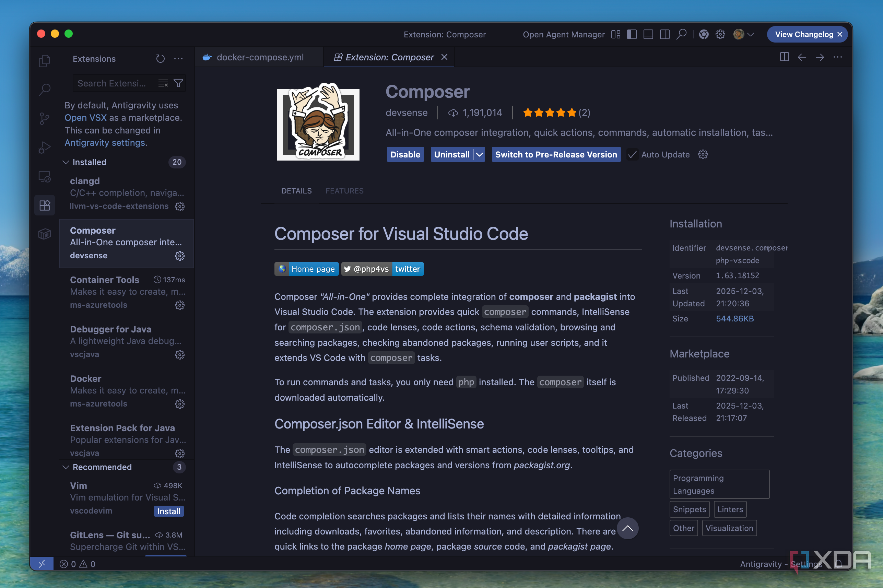Click the scroll-to-top arrow button
883x588 pixels.
click(x=628, y=528)
